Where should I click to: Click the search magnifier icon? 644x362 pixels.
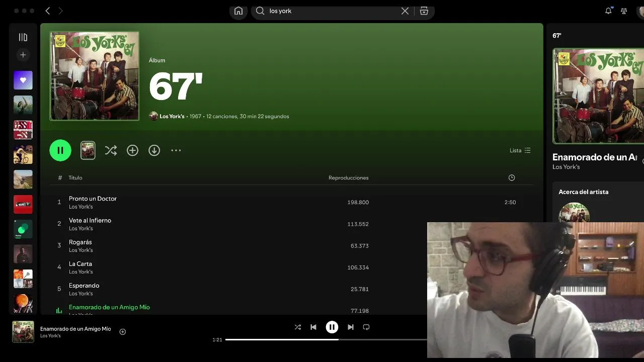click(x=260, y=11)
